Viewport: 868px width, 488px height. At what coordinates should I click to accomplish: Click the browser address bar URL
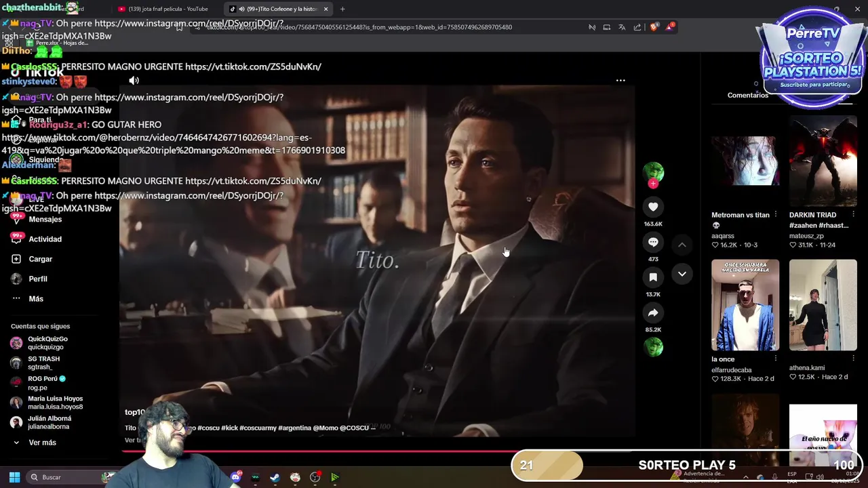tap(359, 27)
